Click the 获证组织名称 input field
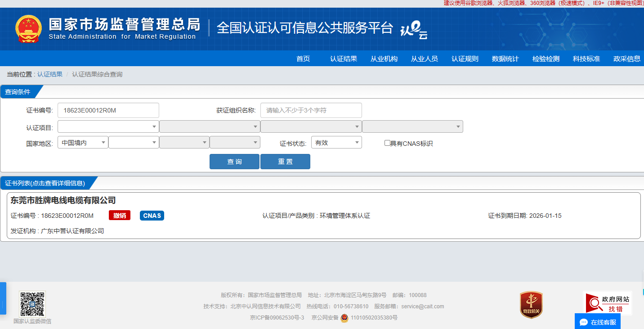The image size is (644, 329). point(311,110)
